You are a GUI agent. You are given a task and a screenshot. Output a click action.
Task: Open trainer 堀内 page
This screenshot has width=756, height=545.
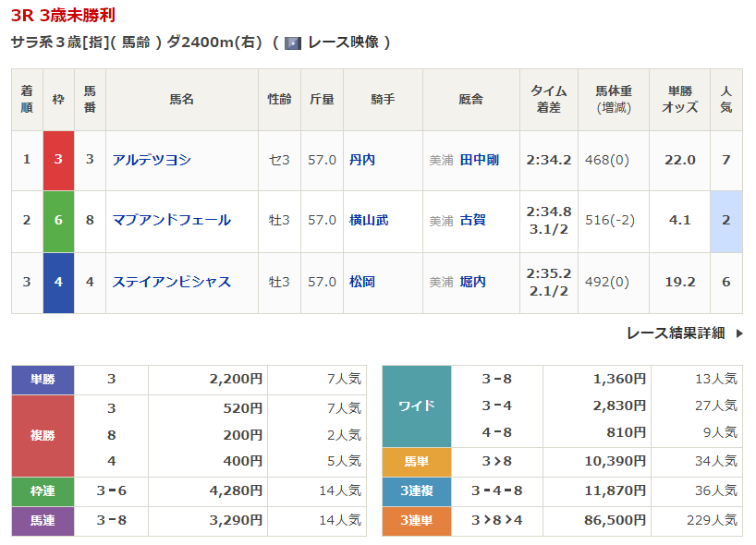(472, 282)
